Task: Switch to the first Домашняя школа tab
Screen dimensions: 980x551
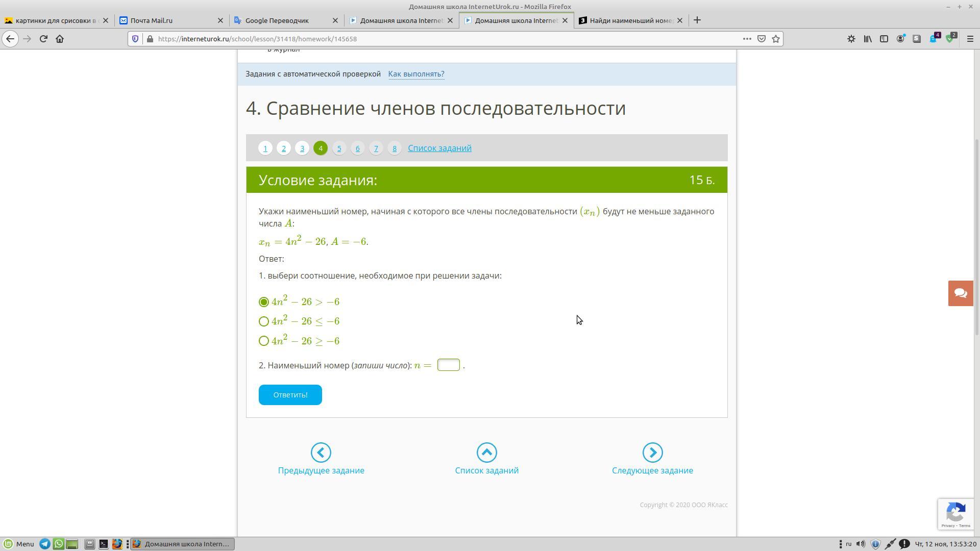Action: [x=401, y=20]
